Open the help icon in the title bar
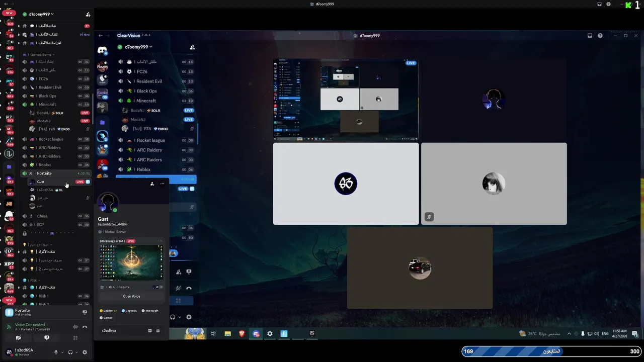The image size is (644, 362). coord(608,4)
